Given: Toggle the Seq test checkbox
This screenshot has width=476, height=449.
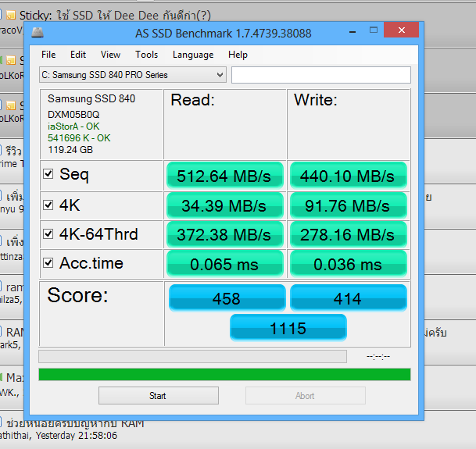Looking at the screenshot, I should [x=48, y=174].
